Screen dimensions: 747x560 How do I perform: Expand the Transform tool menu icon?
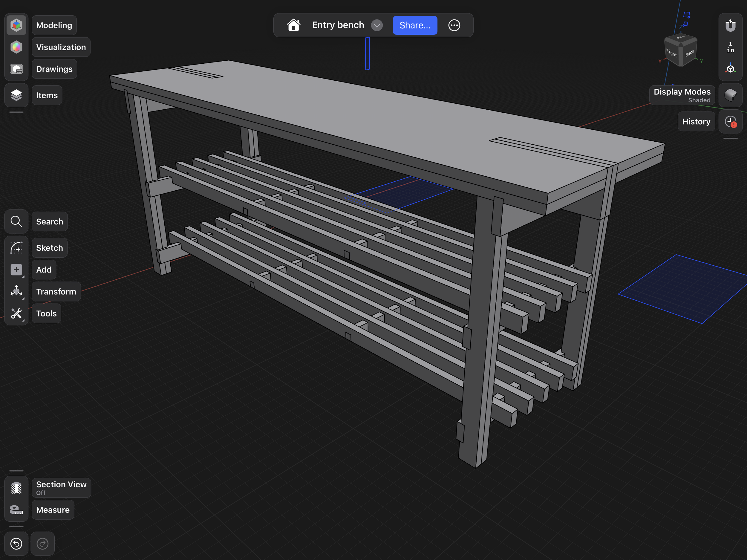(x=16, y=291)
